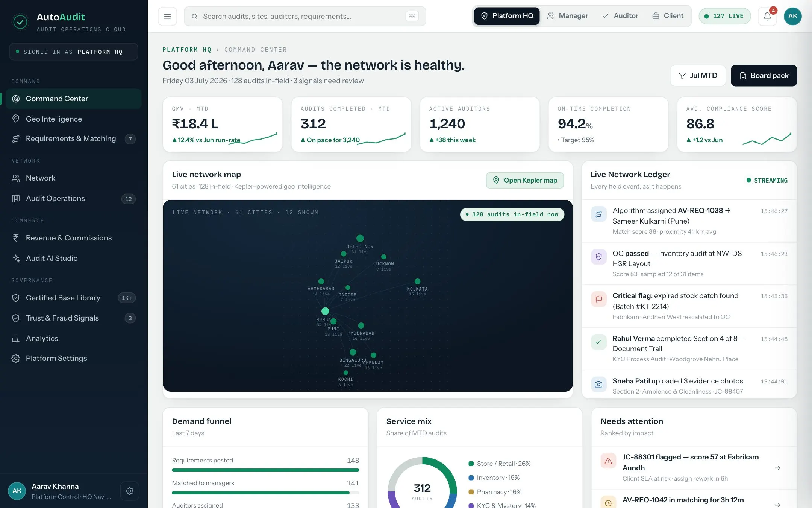Click camera icon for Sneha Patil upload

[x=598, y=385]
